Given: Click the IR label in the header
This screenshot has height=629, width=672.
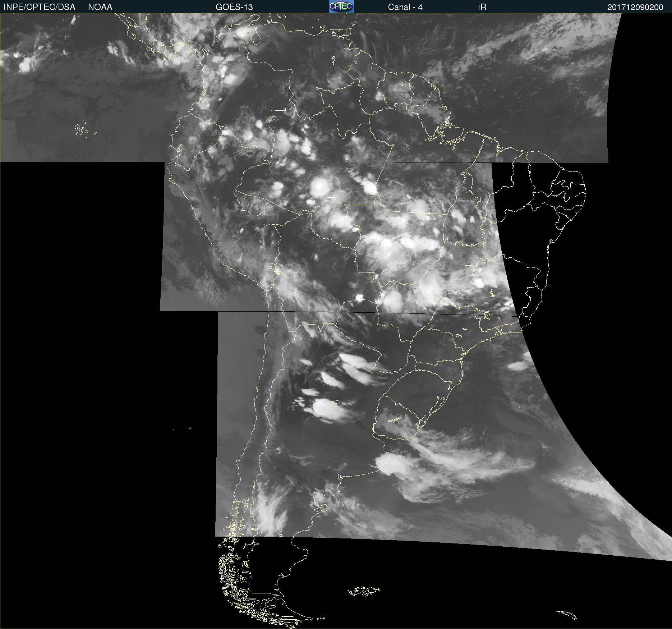Looking at the screenshot, I should click(482, 7).
